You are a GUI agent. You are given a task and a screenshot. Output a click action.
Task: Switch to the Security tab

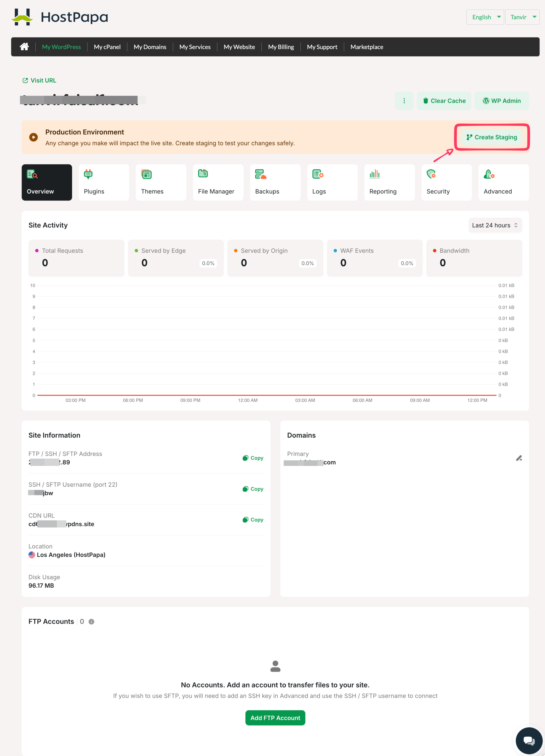pyautogui.click(x=447, y=182)
